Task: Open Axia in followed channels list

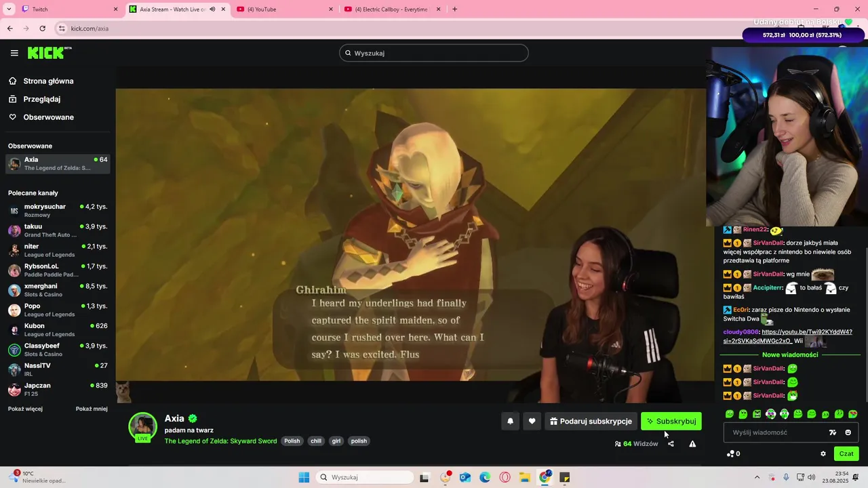Action: [x=58, y=163]
